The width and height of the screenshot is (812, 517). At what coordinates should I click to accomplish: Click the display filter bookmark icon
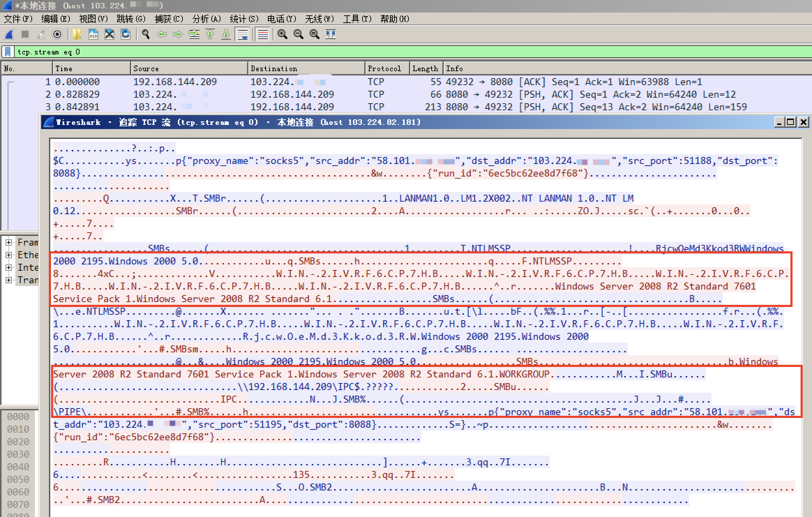(x=8, y=52)
